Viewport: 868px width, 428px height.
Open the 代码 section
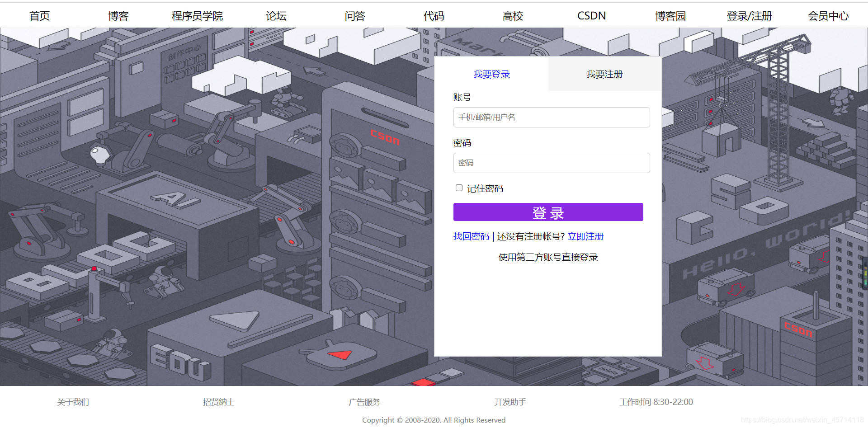tap(433, 15)
